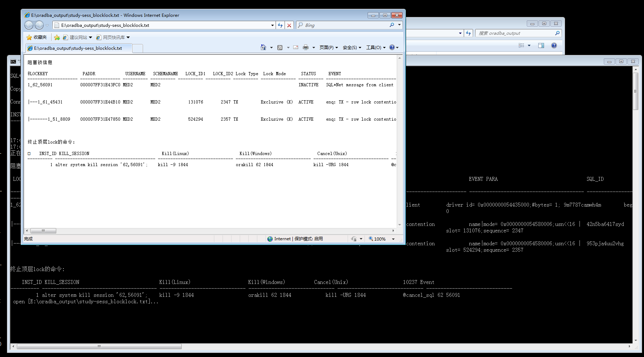Click the IE help question mark icon
Screen dimensions: 644x357
(x=392, y=47)
